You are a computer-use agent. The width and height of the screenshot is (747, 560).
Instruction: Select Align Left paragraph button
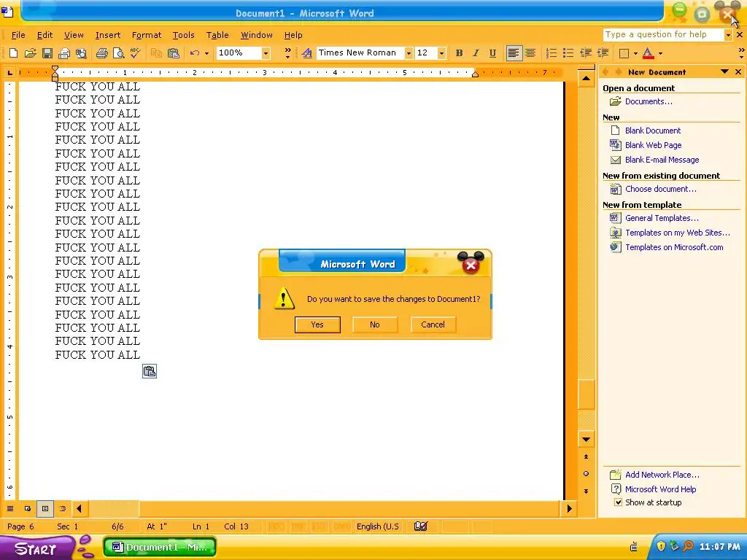[x=514, y=52]
